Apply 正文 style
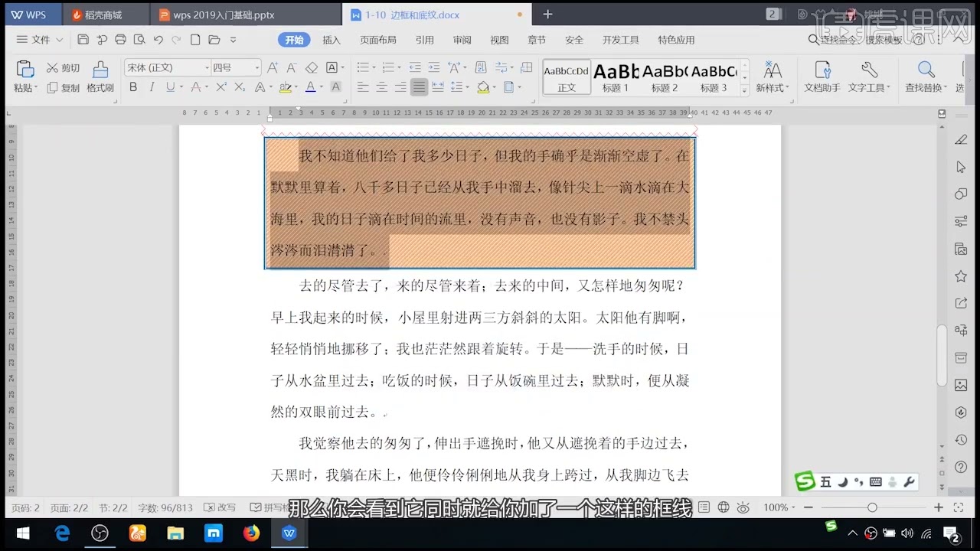Viewport: 980px width, 551px height. tap(567, 77)
